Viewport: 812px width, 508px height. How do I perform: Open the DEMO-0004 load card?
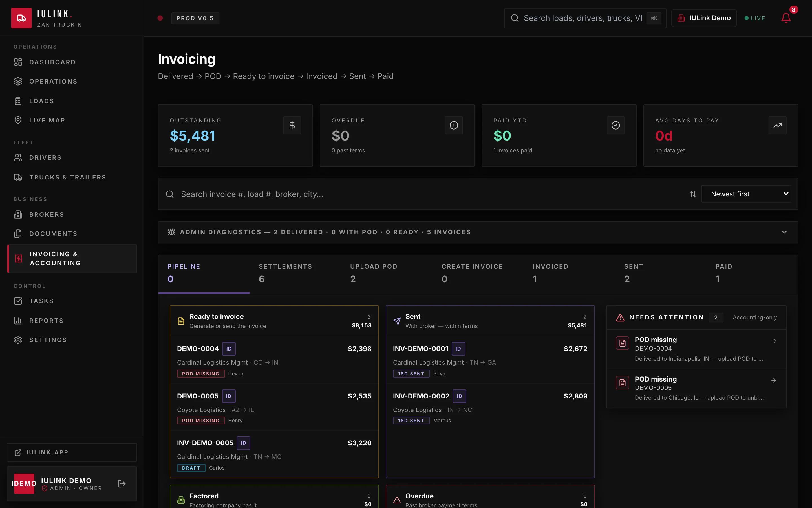point(274,360)
